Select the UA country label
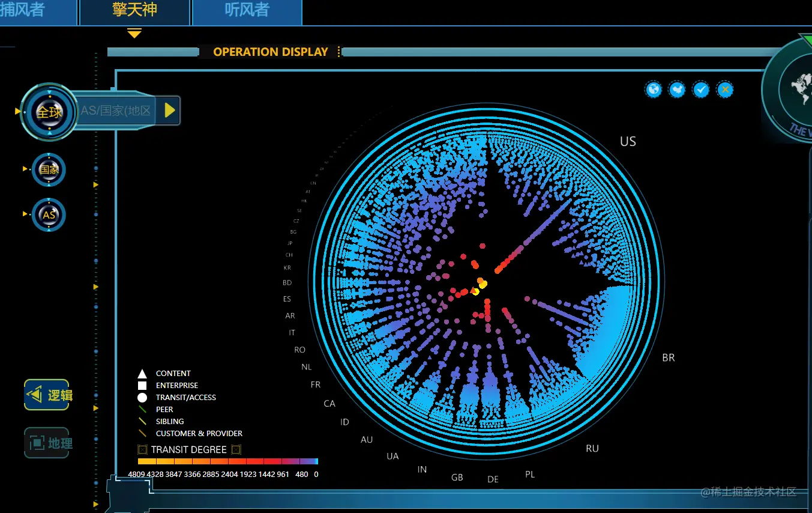The width and height of the screenshot is (812, 513). point(392,457)
